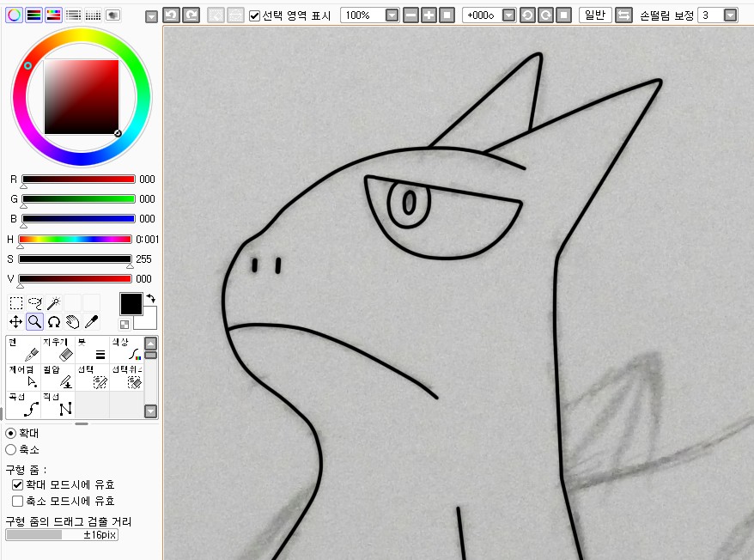Uncheck 선택 영역 표시 checkbox
Image resolution: width=754 pixels, height=560 pixels.
coord(254,15)
